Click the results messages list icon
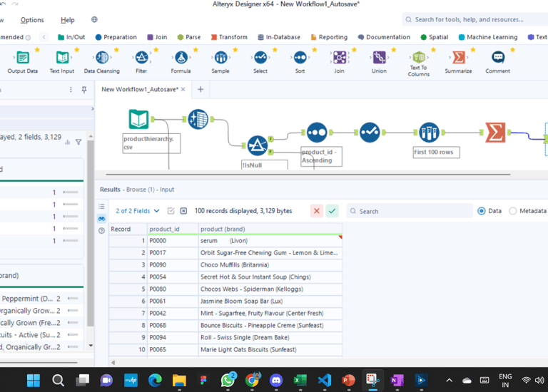 click(102, 206)
